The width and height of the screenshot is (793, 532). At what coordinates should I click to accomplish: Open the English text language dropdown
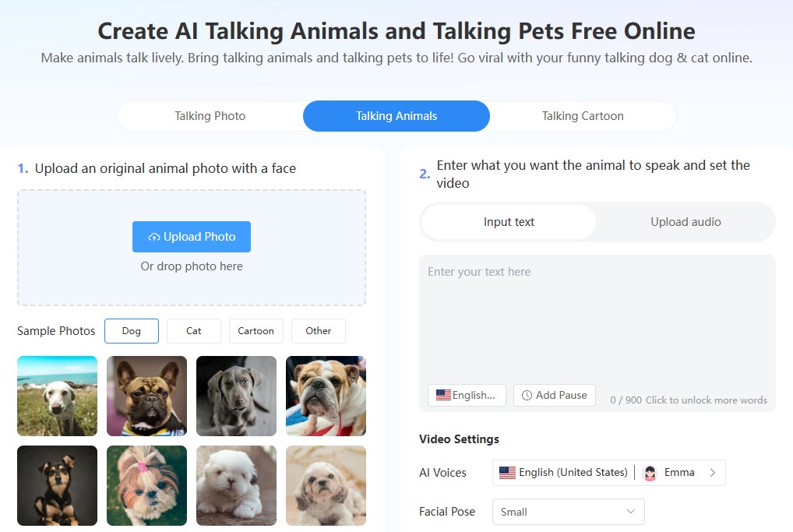point(467,395)
